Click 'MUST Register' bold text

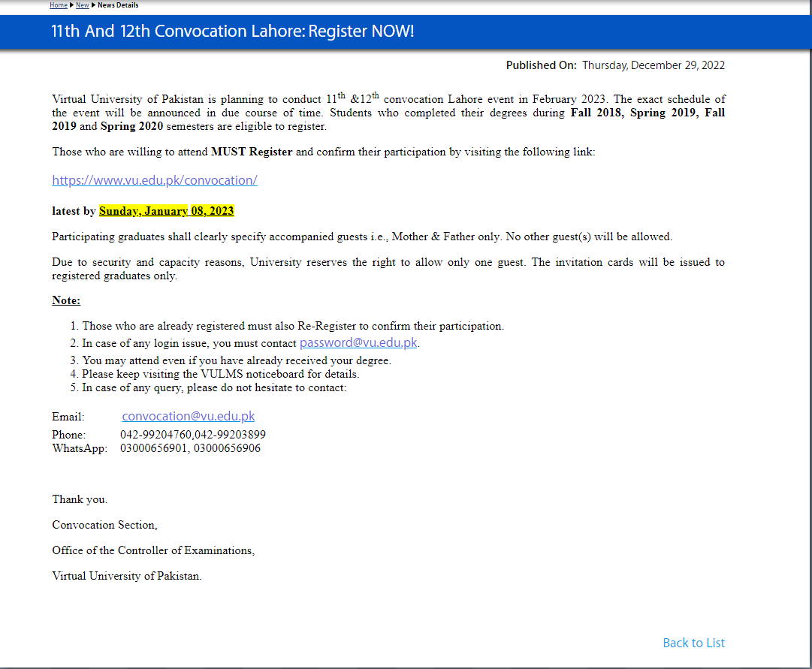click(x=252, y=152)
